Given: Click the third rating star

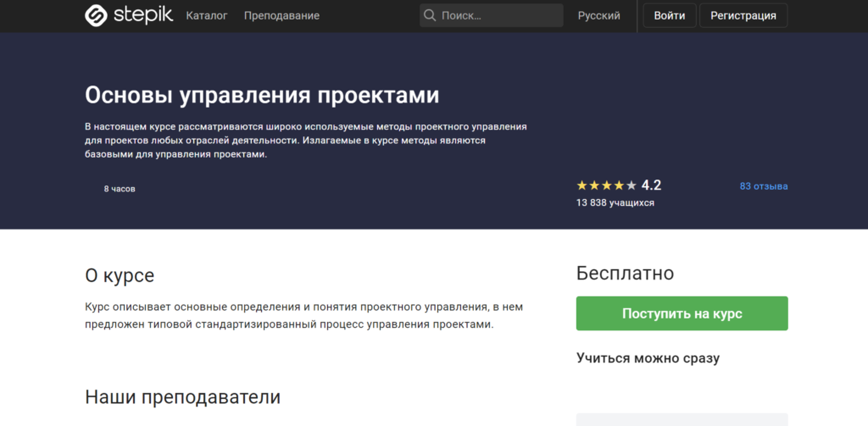Looking at the screenshot, I should (606, 185).
